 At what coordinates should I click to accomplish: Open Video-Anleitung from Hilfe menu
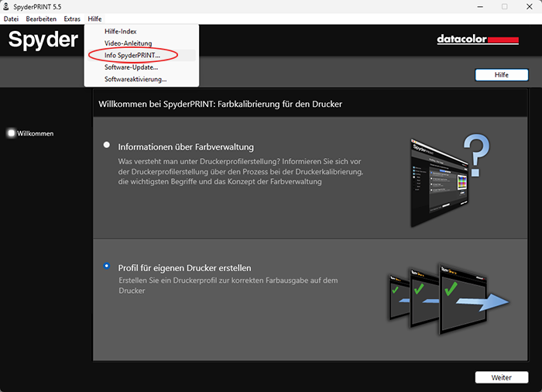(129, 43)
